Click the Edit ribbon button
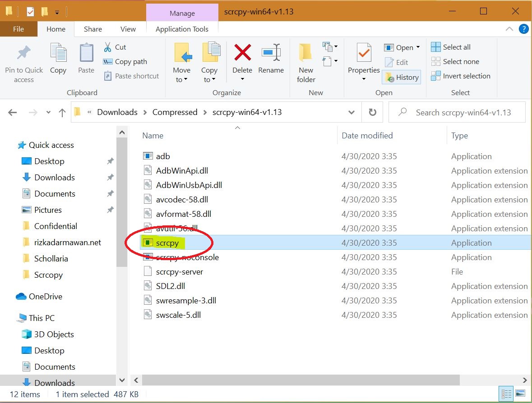This screenshot has height=403, width=532. (x=397, y=62)
